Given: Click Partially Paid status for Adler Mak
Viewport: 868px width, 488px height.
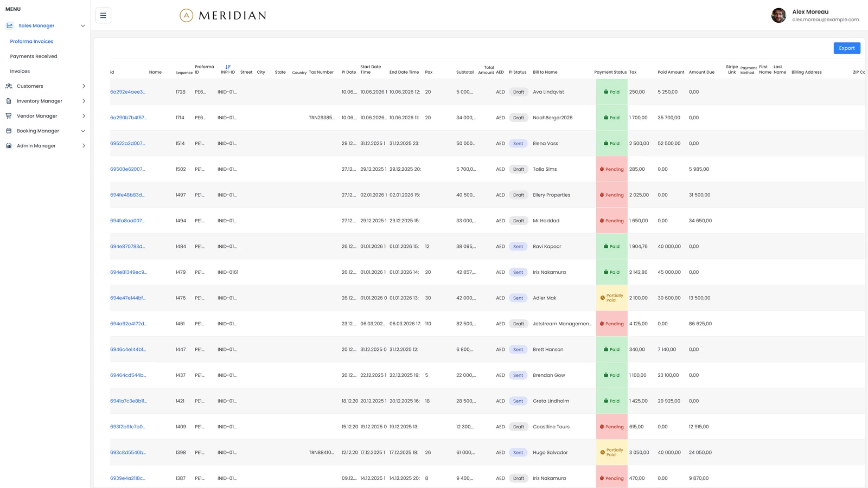Looking at the screenshot, I should tap(611, 298).
